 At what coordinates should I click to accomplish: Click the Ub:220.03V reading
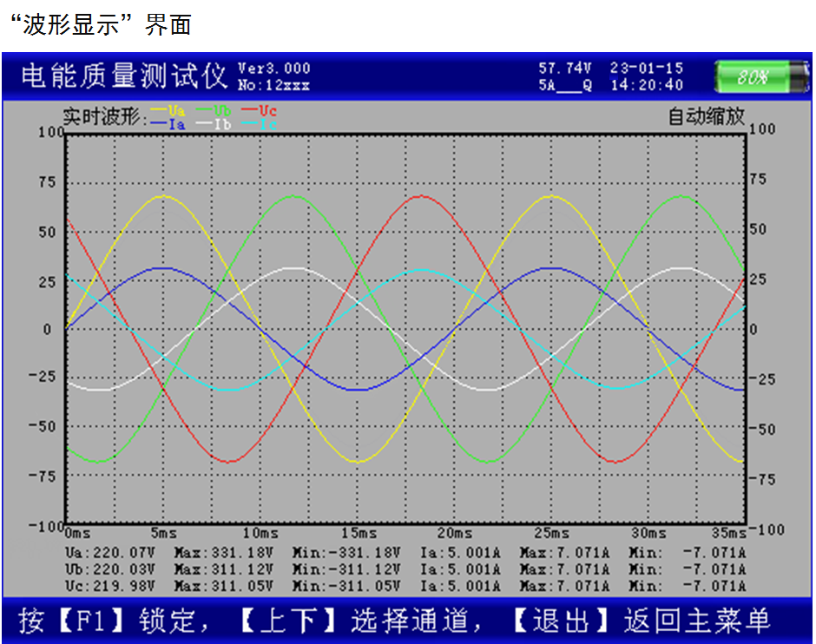tap(109, 569)
